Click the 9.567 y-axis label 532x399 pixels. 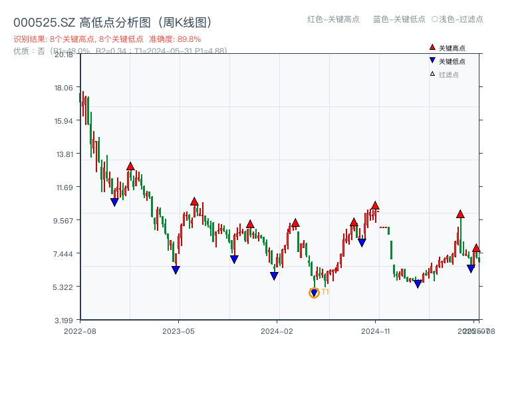click(63, 221)
